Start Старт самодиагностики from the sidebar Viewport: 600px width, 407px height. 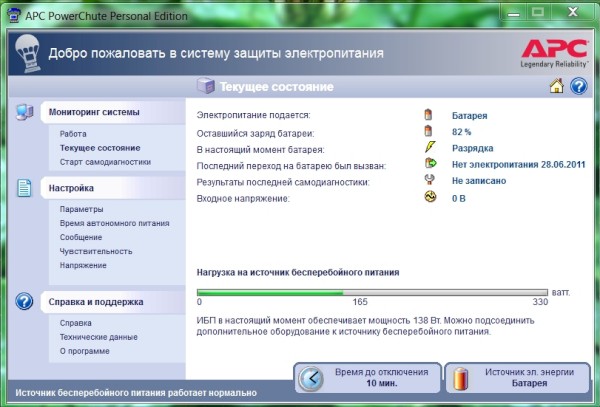coord(105,162)
